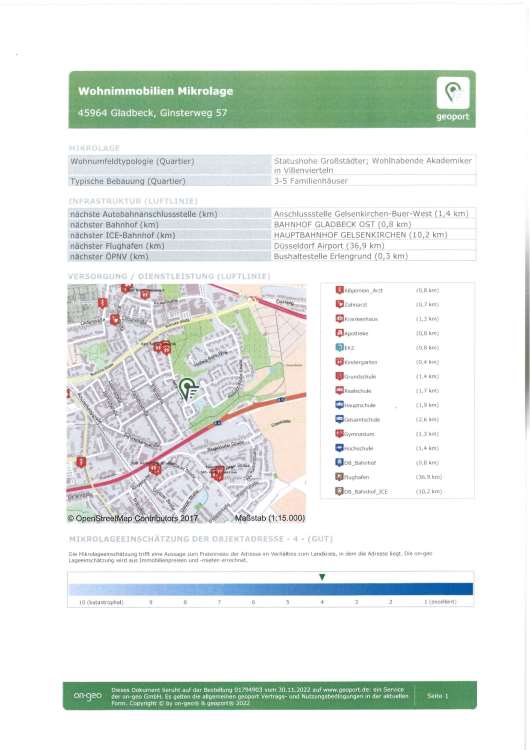Click 'Düsseldorf Airport (36,9 km)' value

coord(329,245)
